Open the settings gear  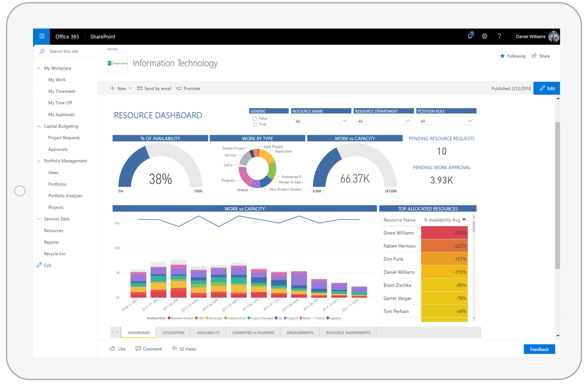coord(485,36)
